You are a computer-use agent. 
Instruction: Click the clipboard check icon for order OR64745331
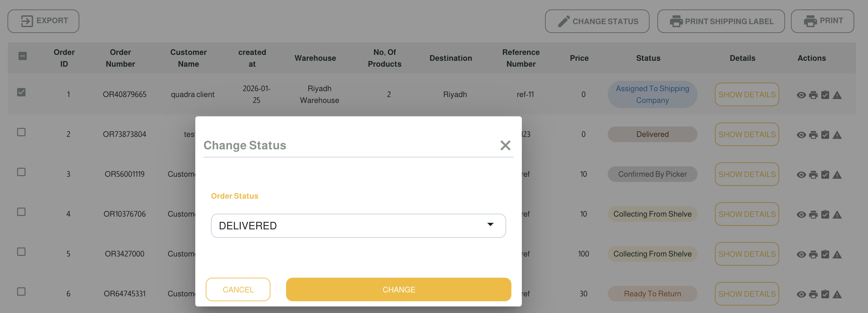tap(825, 294)
